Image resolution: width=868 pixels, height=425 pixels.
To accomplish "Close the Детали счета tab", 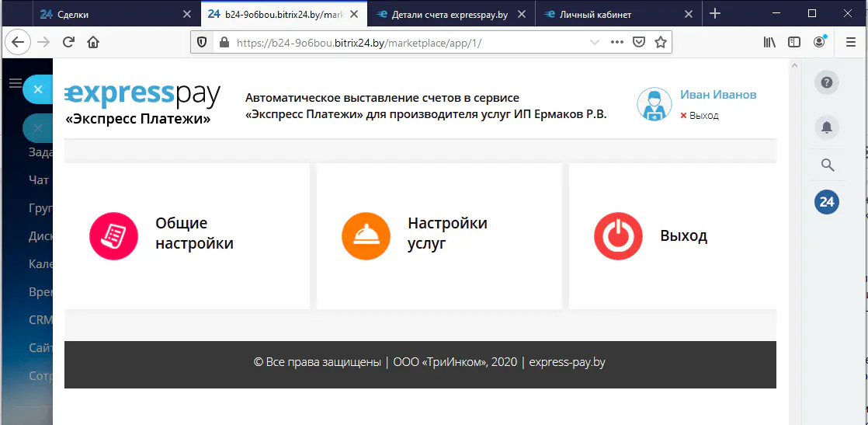I will pos(521,15).
